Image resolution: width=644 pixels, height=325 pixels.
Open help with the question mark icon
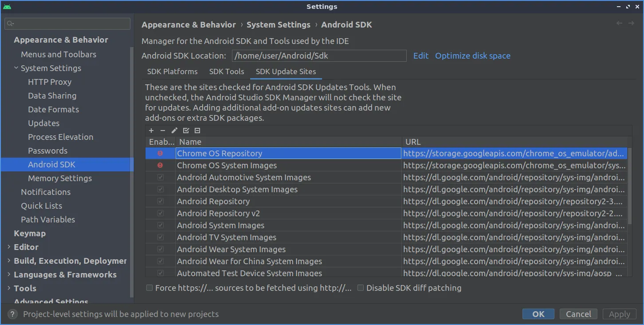click(x=13, y=314)
